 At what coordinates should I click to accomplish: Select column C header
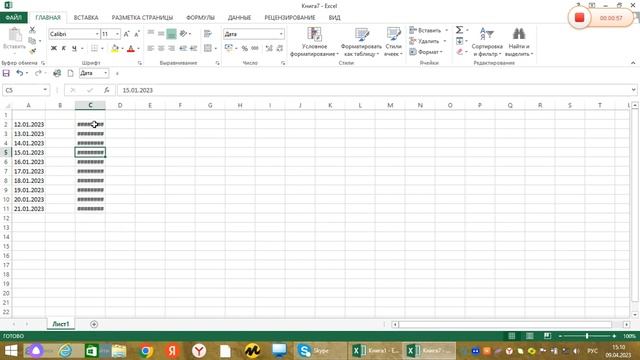click(x=90, y=105)
